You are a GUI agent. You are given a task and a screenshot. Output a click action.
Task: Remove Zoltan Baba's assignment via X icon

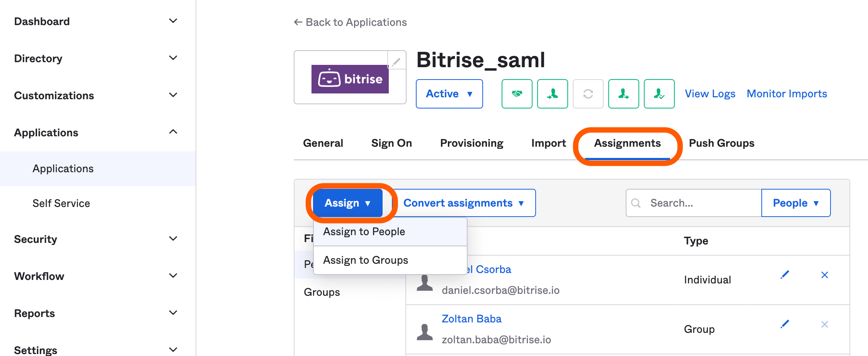tap(824, 324)
